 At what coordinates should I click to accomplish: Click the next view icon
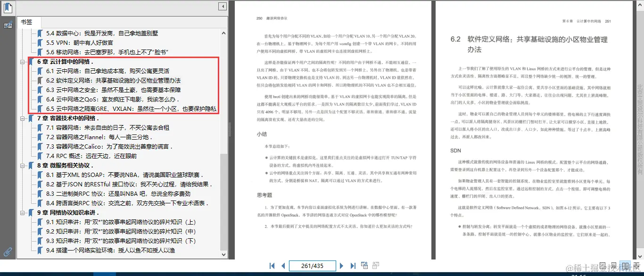(x=377, y=265)
